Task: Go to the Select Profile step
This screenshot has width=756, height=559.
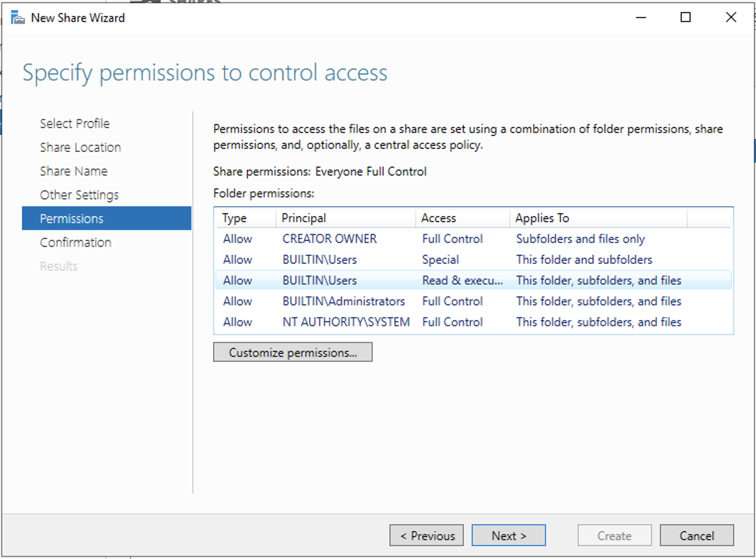Action: [75, 123]
